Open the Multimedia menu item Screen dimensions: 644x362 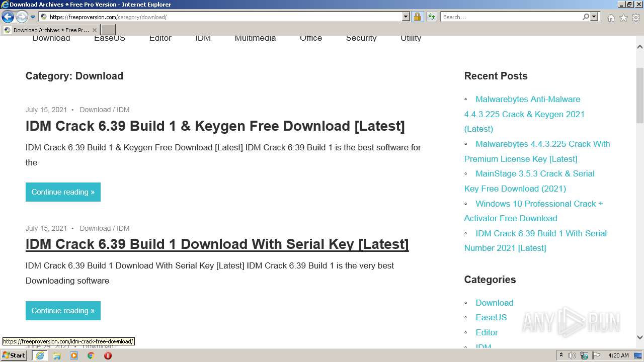point(255,38)
